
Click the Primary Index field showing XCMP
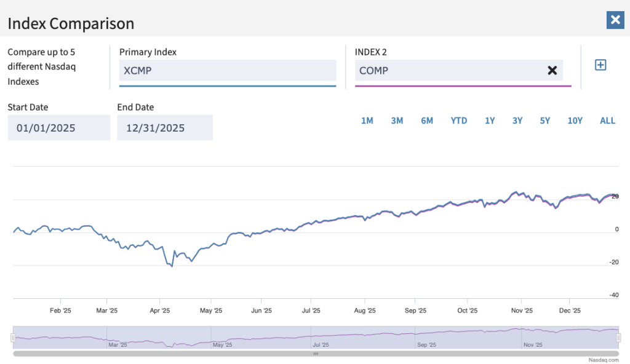227,71
